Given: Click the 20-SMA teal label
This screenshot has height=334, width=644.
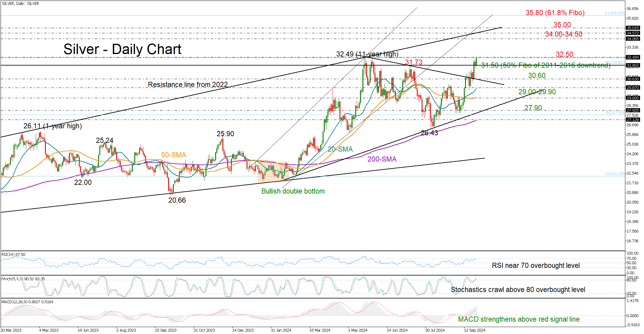Looking at the screenshot, I should [x=340, y=149].
